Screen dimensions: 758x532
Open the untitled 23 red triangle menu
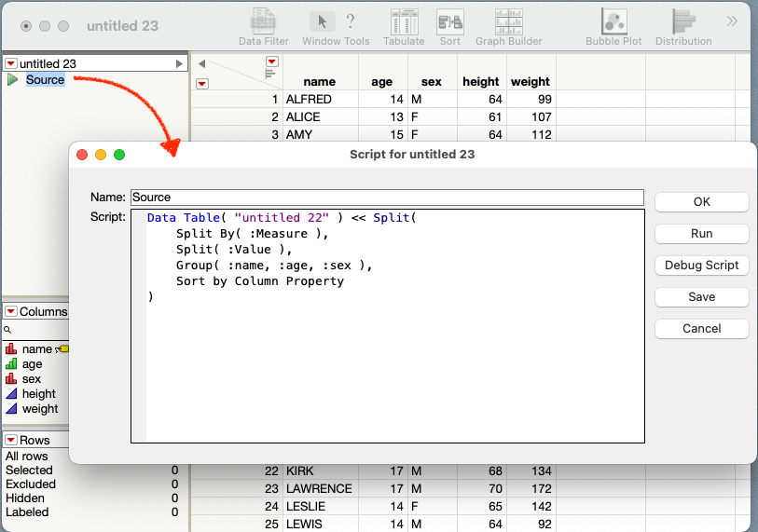coord(10,63)
